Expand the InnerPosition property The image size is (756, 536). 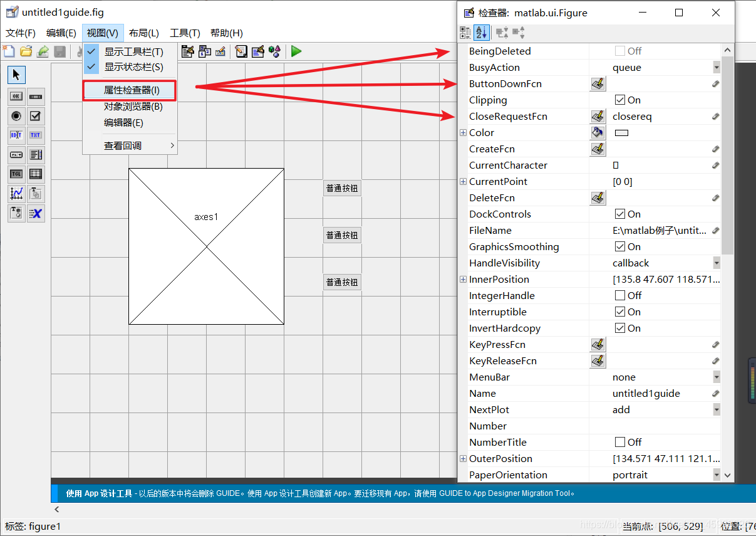coord(463,279)
